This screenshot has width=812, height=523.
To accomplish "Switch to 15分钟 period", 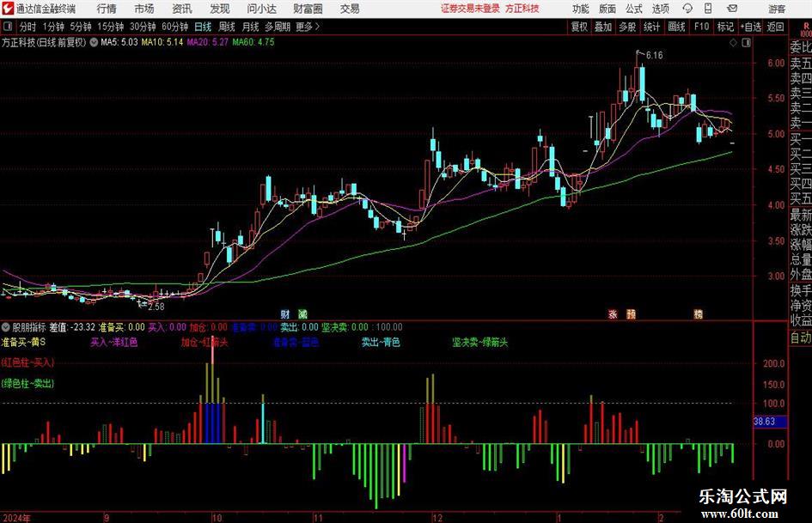I will [x=110, y=27].
